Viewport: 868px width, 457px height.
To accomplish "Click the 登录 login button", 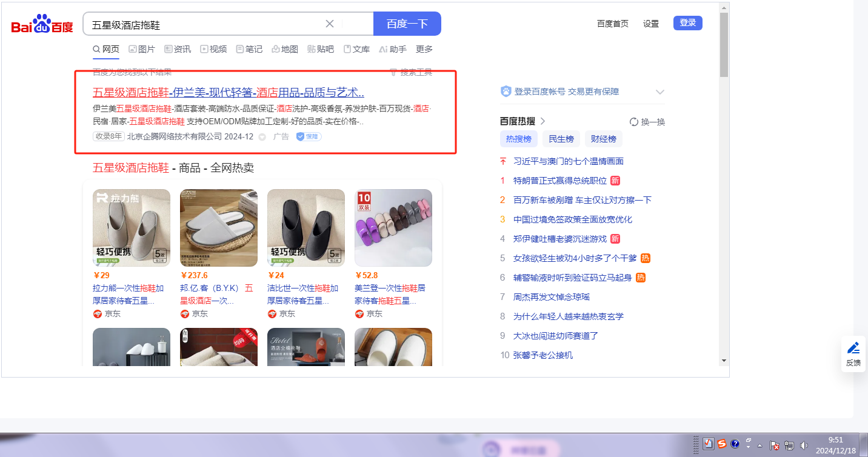I will click(688, 23).
